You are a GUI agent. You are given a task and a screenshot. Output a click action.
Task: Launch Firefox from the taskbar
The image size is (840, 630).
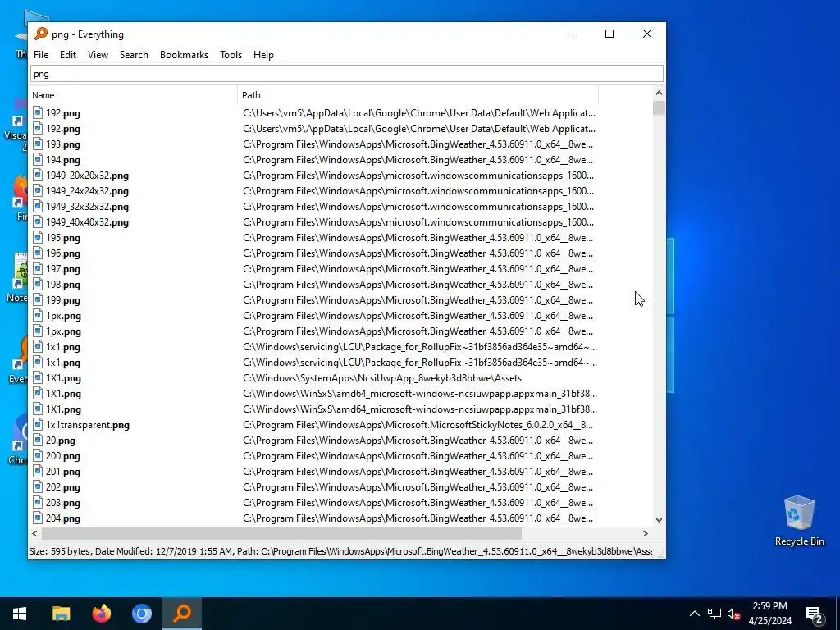tap(101, 614)
